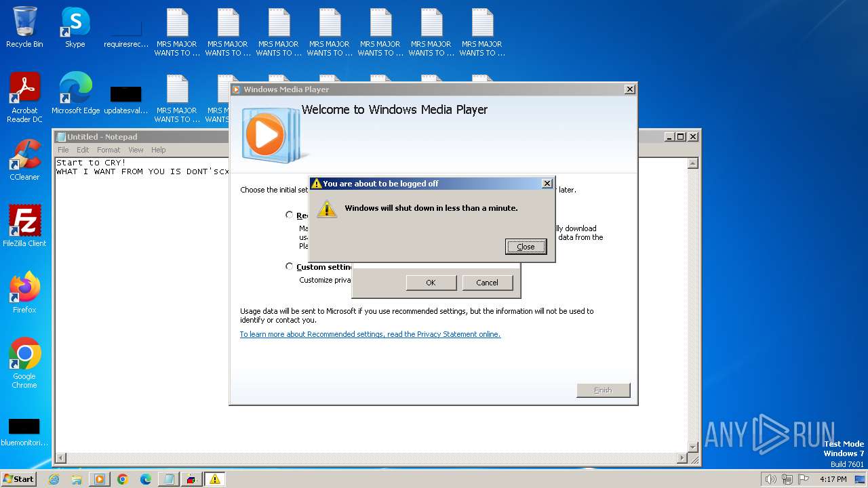Select the Custom settings radio button
This screenshot has width=868, height=488.
(290, 266)
